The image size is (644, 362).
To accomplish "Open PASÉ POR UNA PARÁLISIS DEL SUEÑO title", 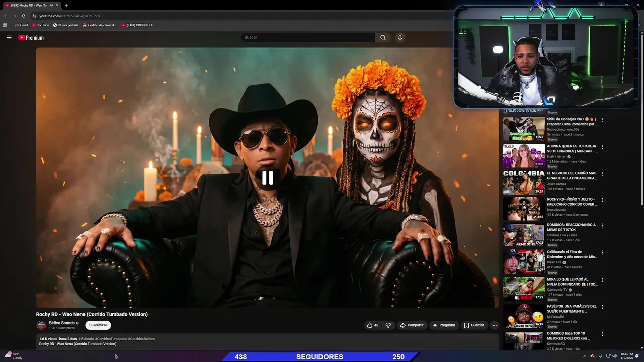I will point(572,309).
